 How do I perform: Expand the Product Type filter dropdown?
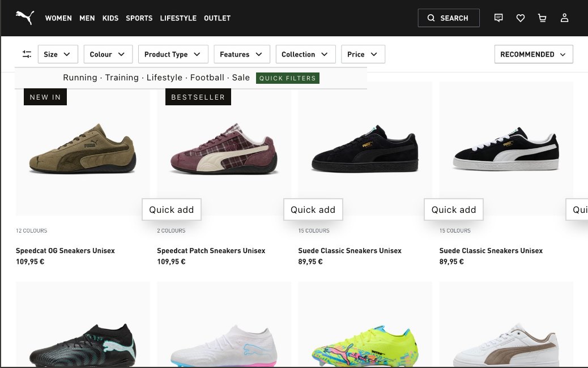(173, 54)
